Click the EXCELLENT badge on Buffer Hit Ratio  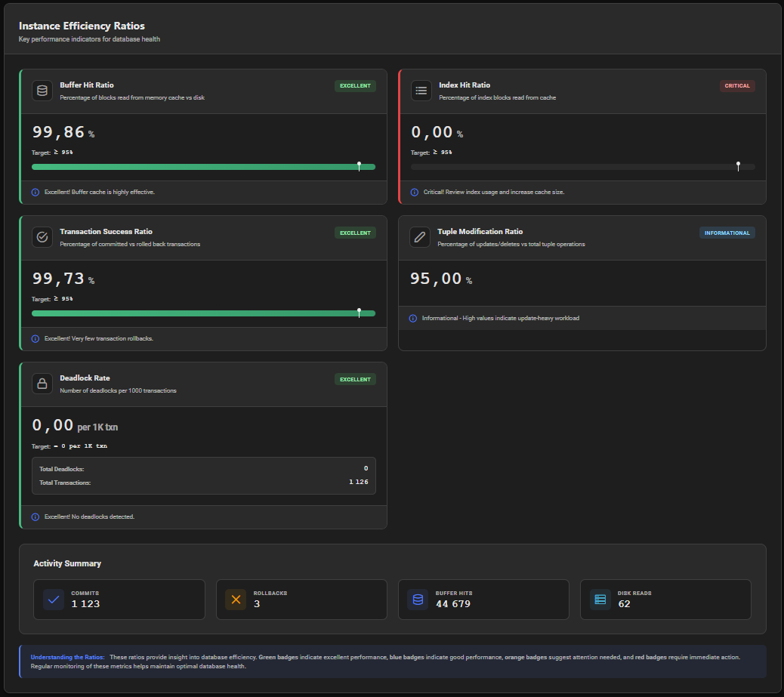[355, 86]
